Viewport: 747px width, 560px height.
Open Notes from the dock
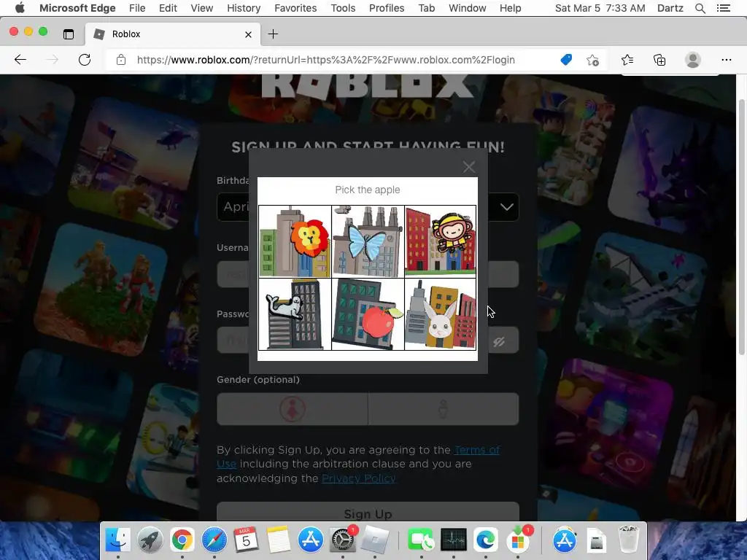278,540
